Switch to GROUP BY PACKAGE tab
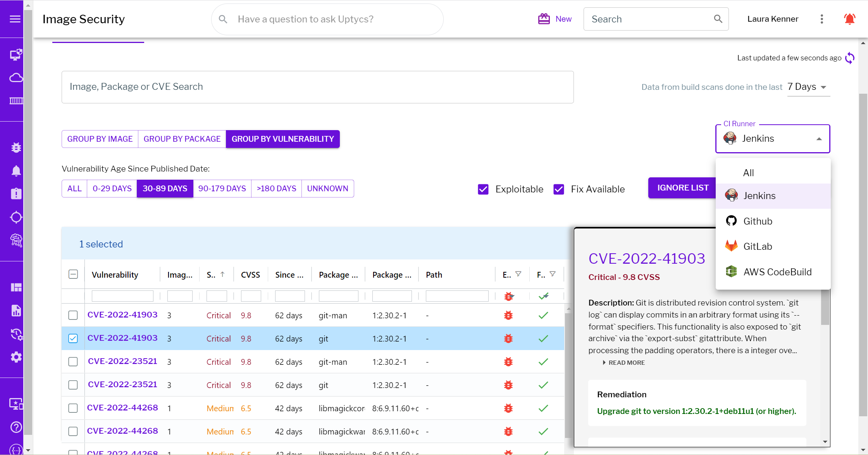 tap(182, 139)
